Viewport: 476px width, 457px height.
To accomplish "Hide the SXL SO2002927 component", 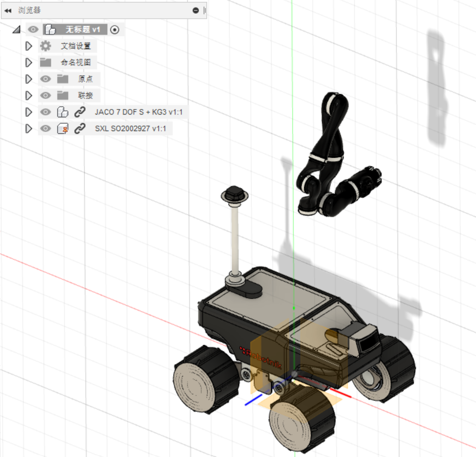I will pyautogui.click(x=46, y=128).
